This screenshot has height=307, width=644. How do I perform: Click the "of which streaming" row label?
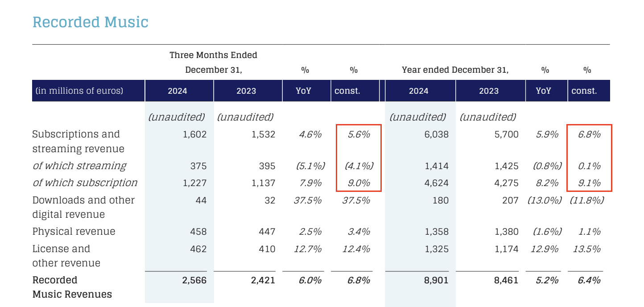(79, 166)
